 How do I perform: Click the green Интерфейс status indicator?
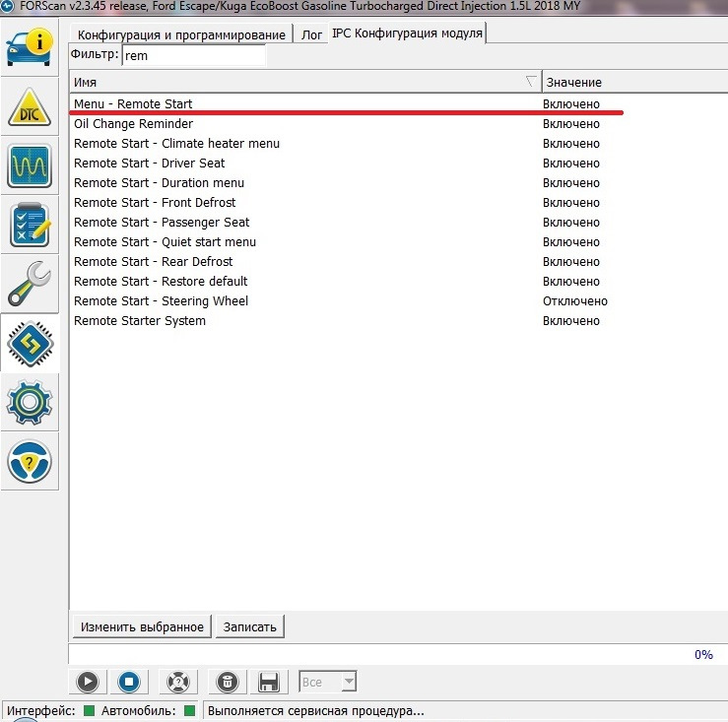pyautogui.click(x=89, y=710)
